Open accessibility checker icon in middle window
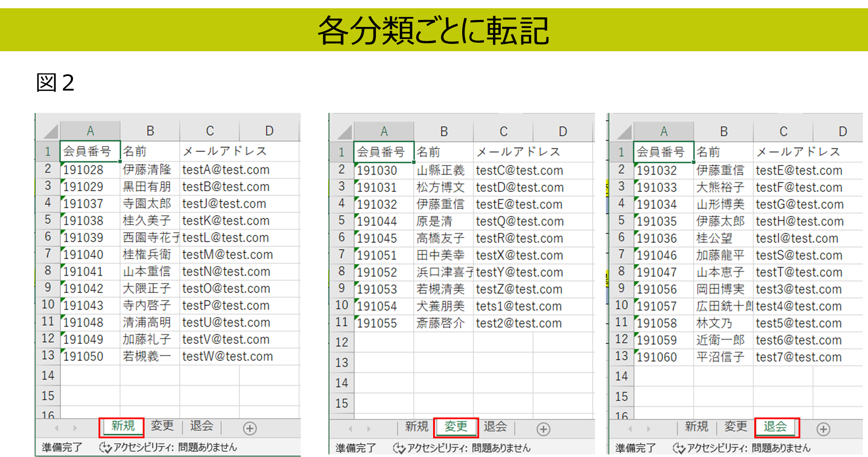Viewport: 868px width, 457px height. [399, 448]
